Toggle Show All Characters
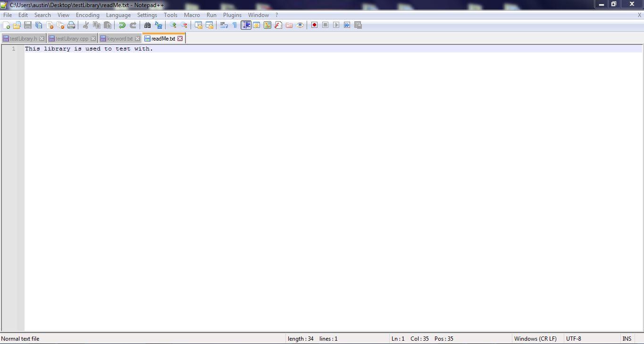644x344 pixels. point(234,25)
